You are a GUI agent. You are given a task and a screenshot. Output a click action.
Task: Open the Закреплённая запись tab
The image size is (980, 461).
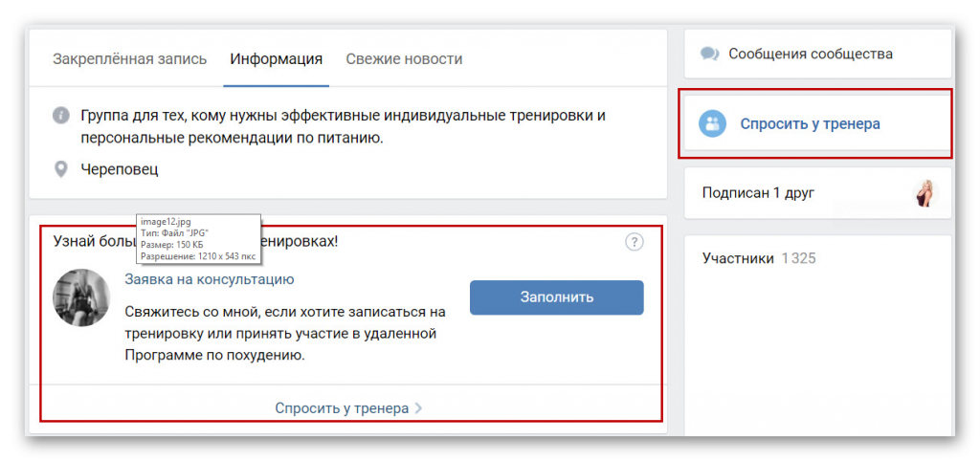129,59
